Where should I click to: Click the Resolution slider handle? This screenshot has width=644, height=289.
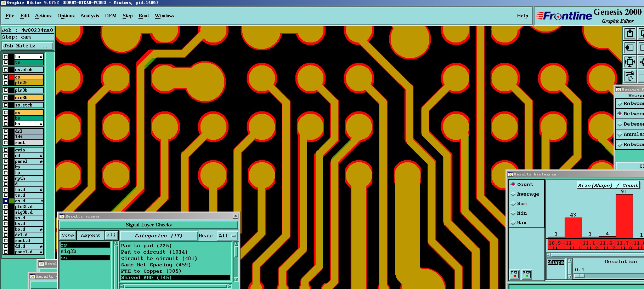pyautogui.click(x=580, y=276)
